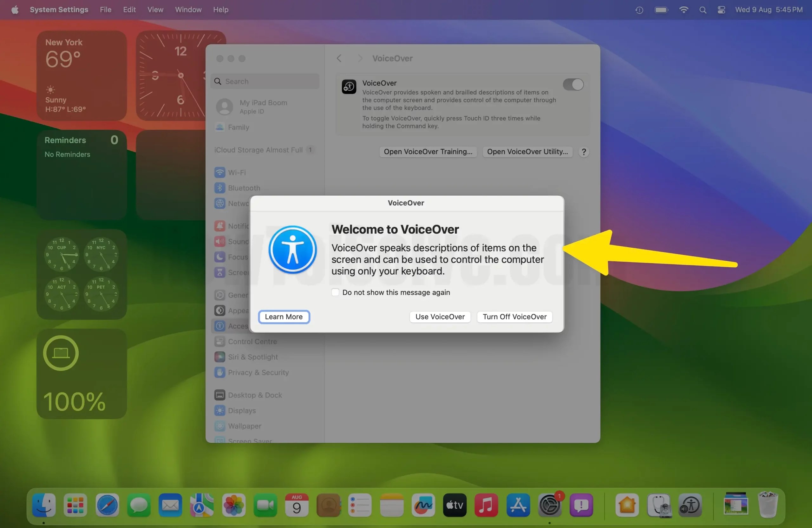
Task: Open Network settings from sidebar
Action: pyautogui.click(x=239, y=203)
